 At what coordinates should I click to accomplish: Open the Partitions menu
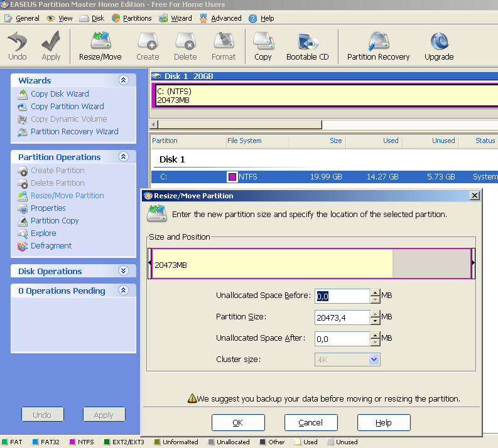click(x=132, y=18)
